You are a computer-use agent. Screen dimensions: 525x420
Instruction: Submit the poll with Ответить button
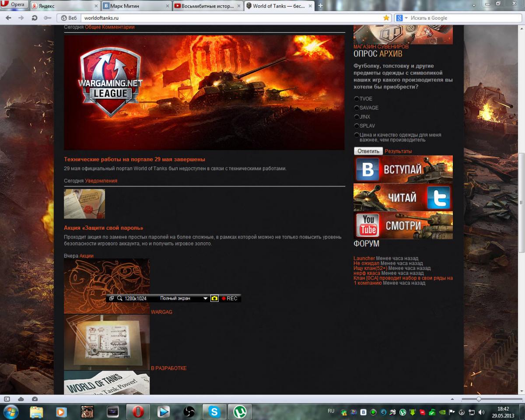368,151
